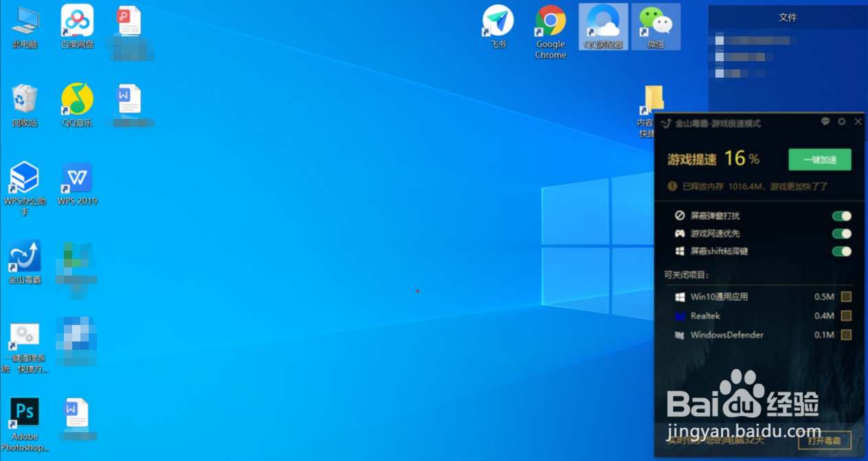Viewport: 868px width, 461px height.
Task: Click 金山毒霸-游戏极速模式 title text
Action: click(x=718, y=124)
